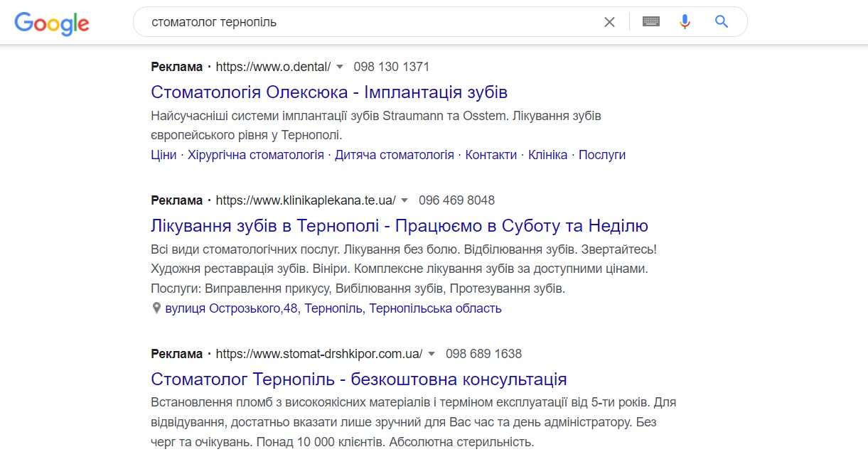Click the https://www.stomat-drshkipor.com.ua/ URL text
This screenshot has height=469, width=868.
(319, 354)
